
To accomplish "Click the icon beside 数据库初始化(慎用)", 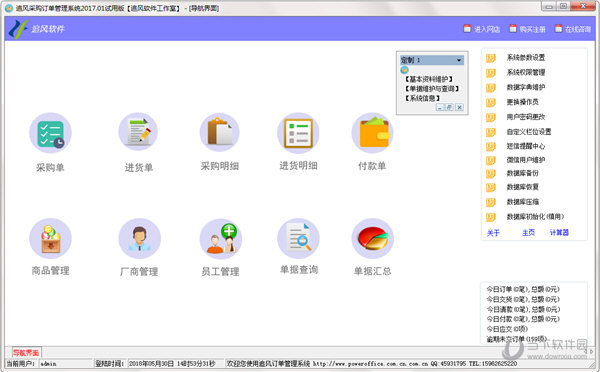I will click(491, 217).
